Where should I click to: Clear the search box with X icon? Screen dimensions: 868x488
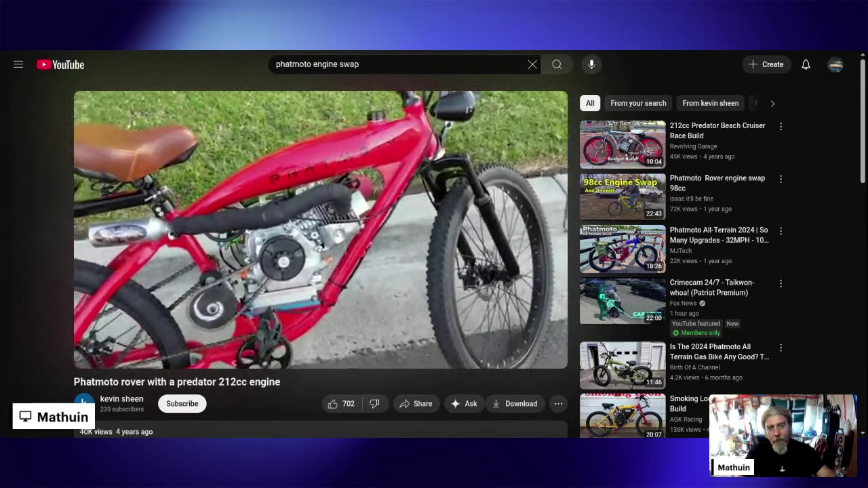pyautogui.click(x=532, y=64)
